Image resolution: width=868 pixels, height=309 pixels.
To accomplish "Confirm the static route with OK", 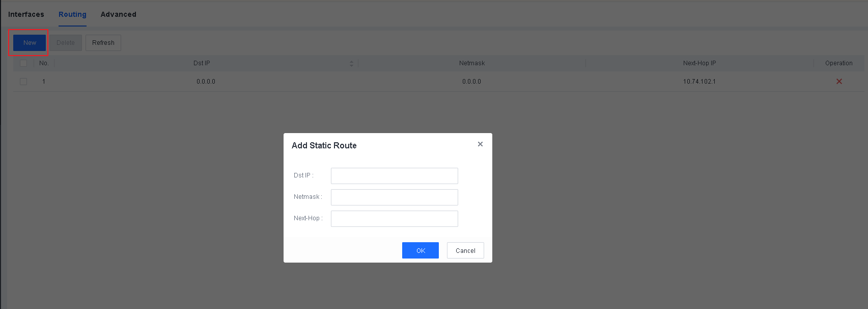I will tap(420, 250).
